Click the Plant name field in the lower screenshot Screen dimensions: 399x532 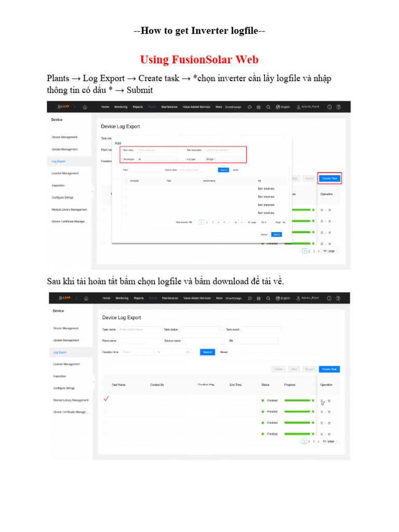tap(139, 341)
